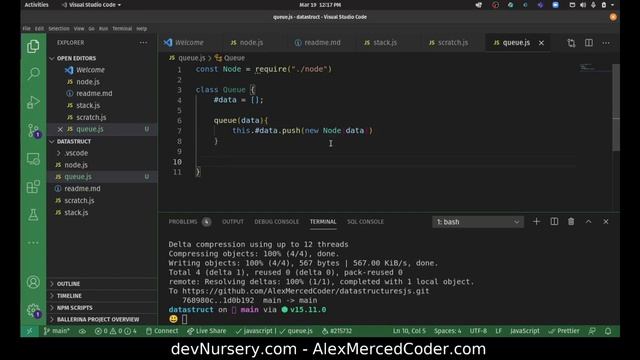Open the Accounts menu

(33, 282)
